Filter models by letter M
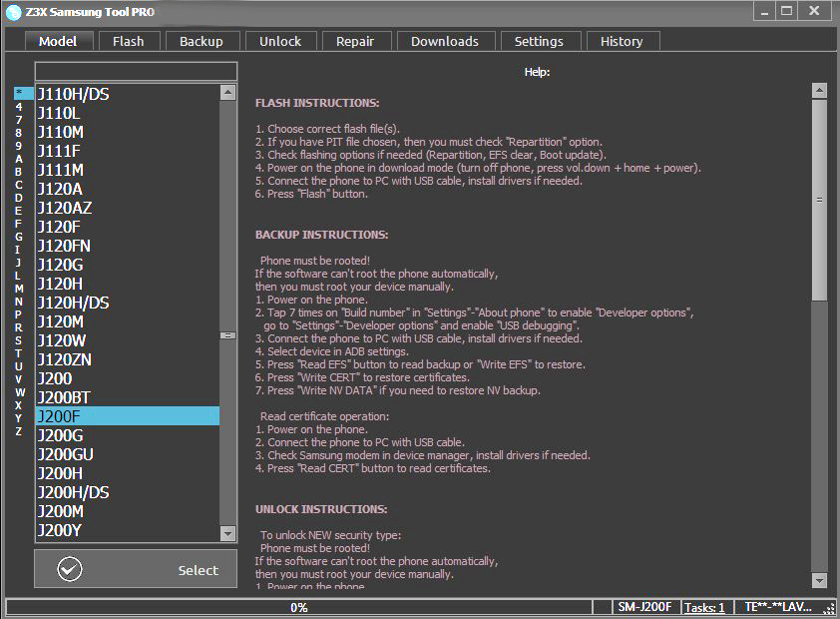 pyautogui.click(x=19, y=289)
